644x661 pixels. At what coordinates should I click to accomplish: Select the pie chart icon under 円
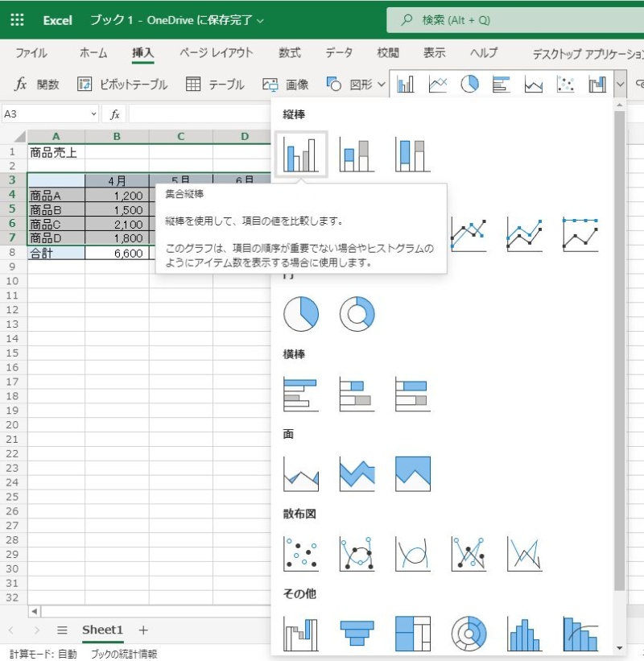coord(300,313)
